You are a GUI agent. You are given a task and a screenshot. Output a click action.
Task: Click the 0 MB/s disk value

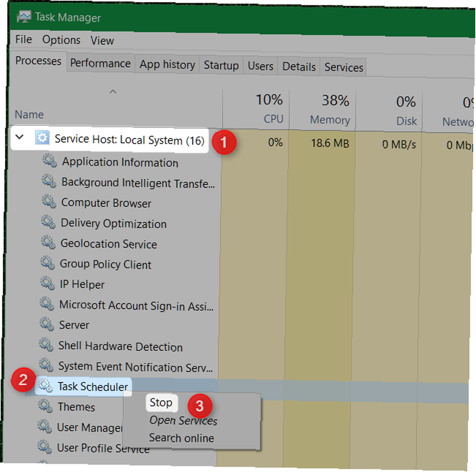click(399, 145)
